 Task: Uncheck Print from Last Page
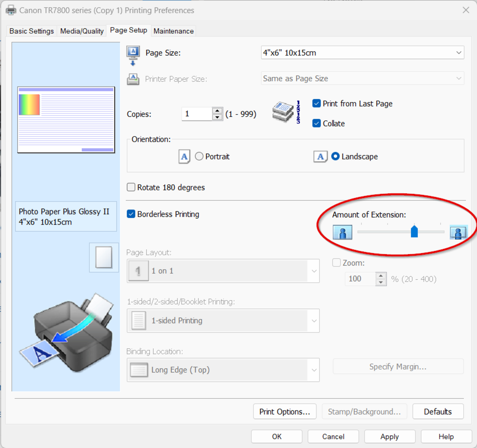click(317, 104)
